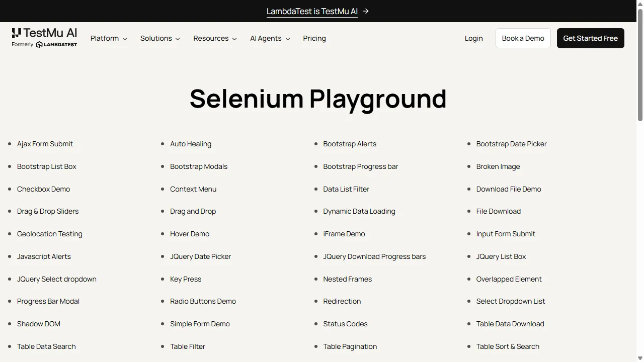644x362 pixels.
Task: Click the Login link
Action: (473, 38)
